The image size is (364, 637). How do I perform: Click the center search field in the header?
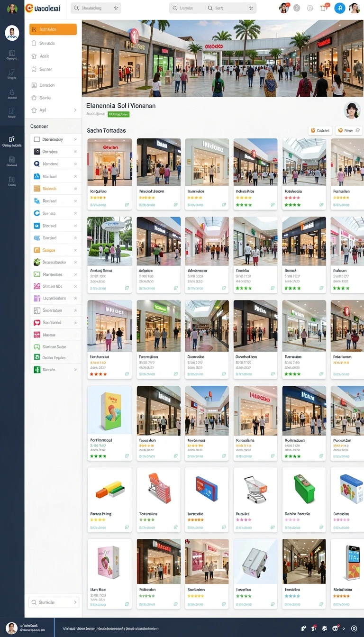point(212,8)
